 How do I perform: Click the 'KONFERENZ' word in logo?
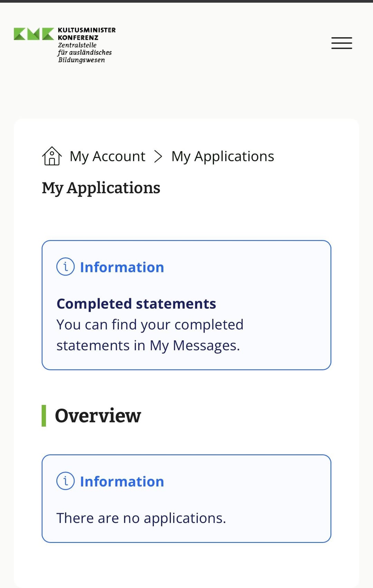[78, 38]
